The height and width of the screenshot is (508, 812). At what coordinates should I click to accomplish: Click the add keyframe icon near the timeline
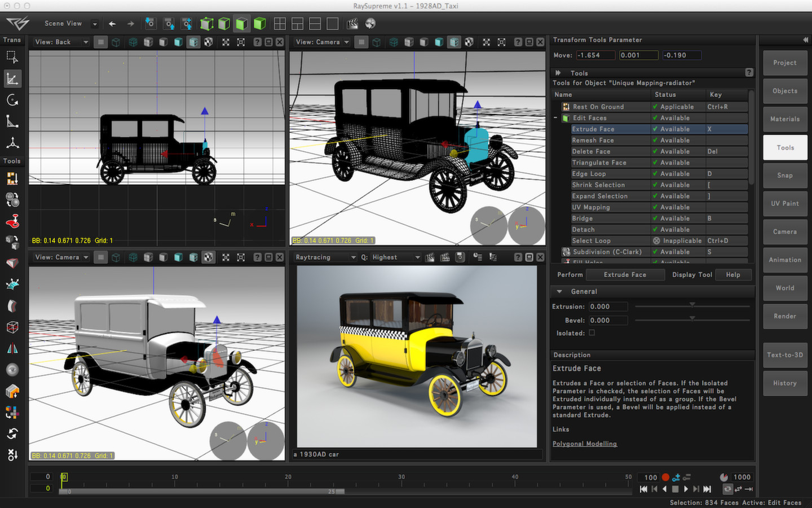(x=676, y=478)
